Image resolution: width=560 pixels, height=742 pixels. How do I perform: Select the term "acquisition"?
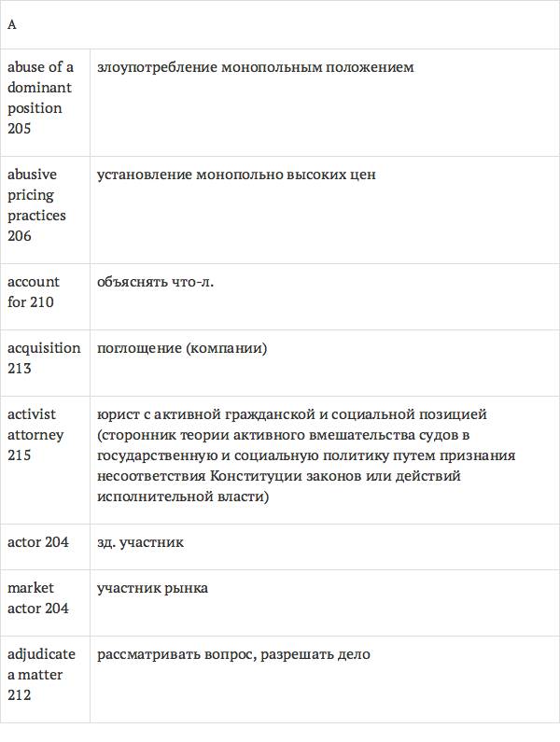click(44, 348)
